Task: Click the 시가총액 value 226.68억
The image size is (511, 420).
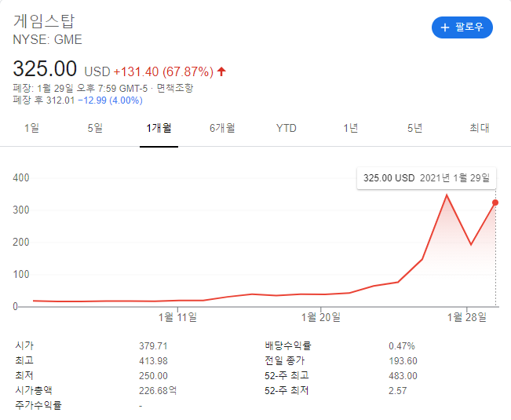Action: 158,390
